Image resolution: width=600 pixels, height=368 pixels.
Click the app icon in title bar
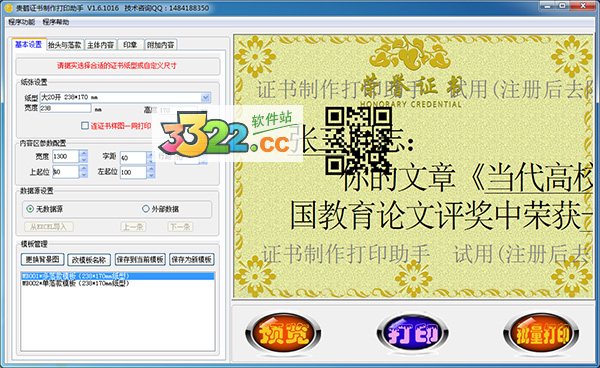[x=8, y=8]
